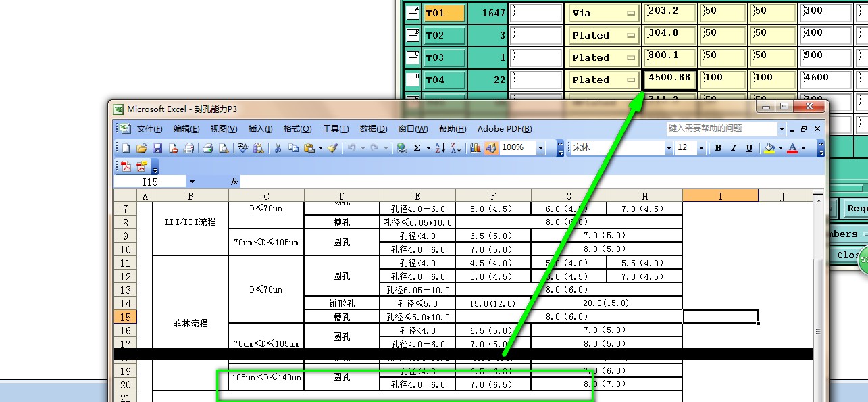The image size is (868, 402).
Task: Click the 4600 finish size field for T04
Action: pos(825,79)
